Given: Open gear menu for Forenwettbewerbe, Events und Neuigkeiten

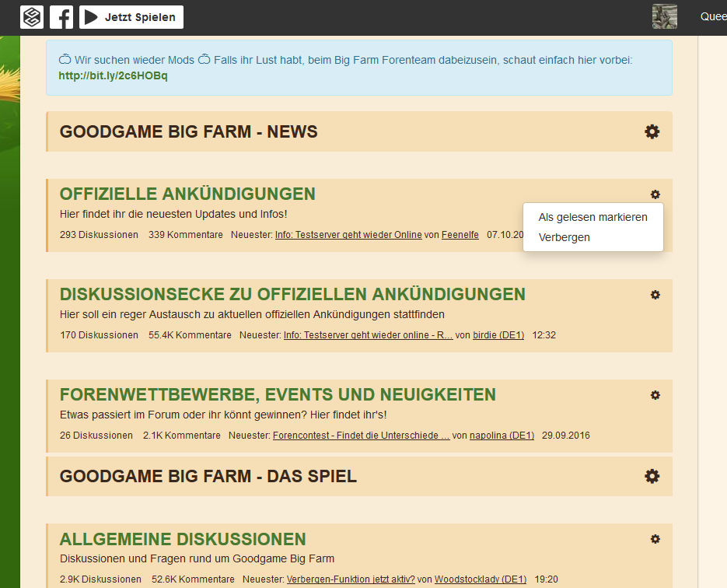Looking at the screenshot, I should (x=655, y=395).
